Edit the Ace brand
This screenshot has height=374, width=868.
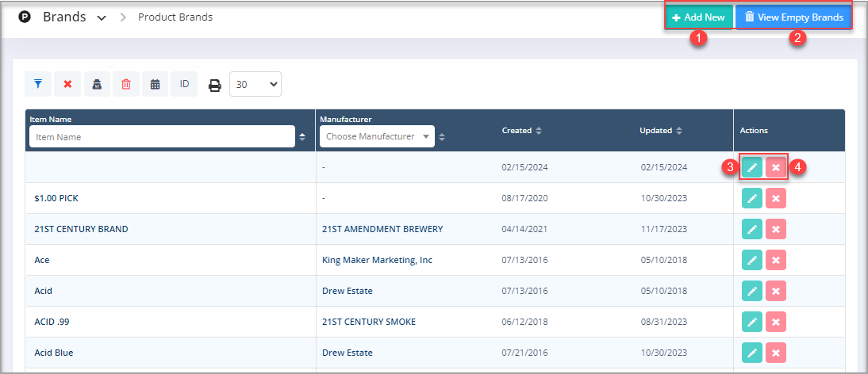(751, 260)
